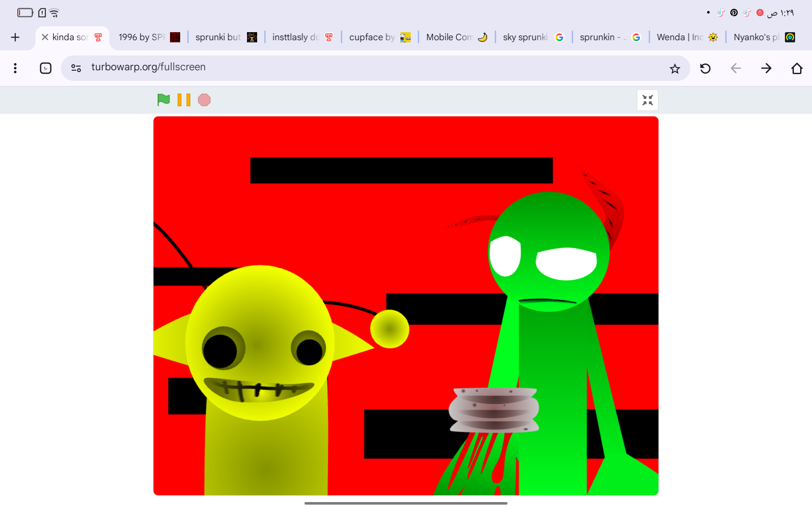Pause the project with the orange pause button
812x508 pixels.
pos(184,100)
